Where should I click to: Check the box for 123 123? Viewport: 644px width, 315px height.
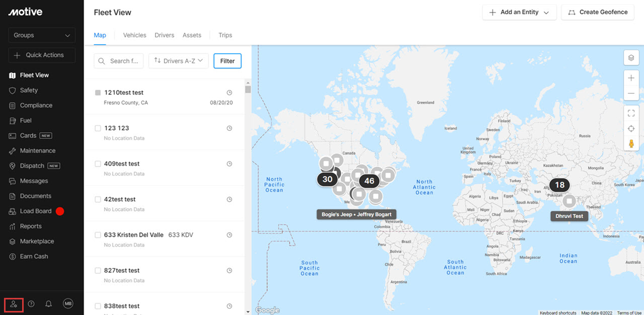pyautogui.click(x=98, y=128)
